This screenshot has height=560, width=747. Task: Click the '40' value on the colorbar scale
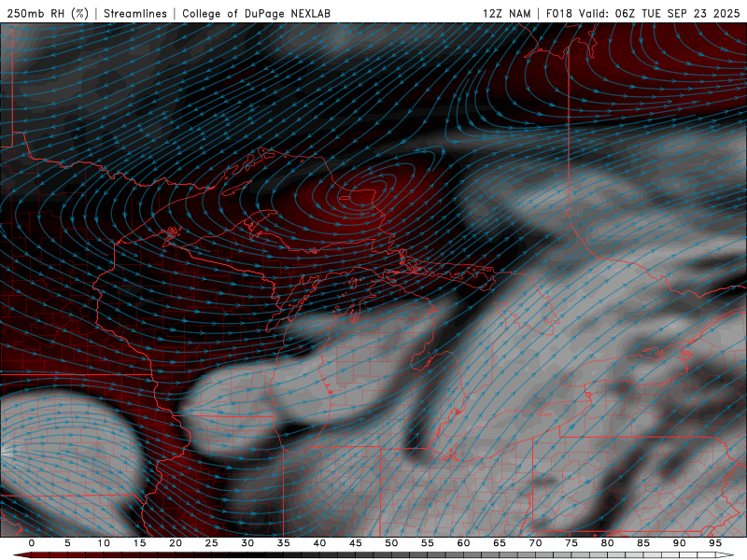tap(319, 543)
